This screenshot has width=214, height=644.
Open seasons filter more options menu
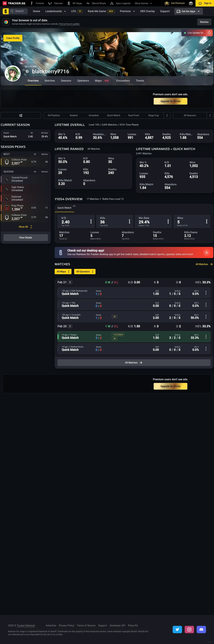point(210,115)
